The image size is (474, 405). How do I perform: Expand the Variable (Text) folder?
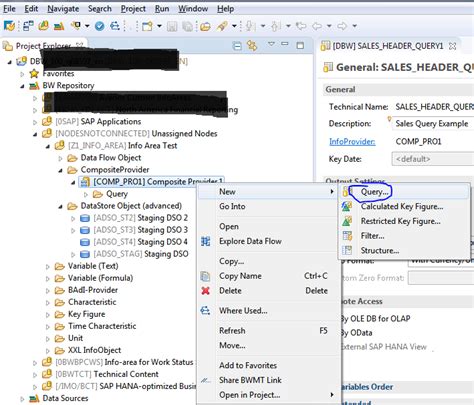[48, 267]
